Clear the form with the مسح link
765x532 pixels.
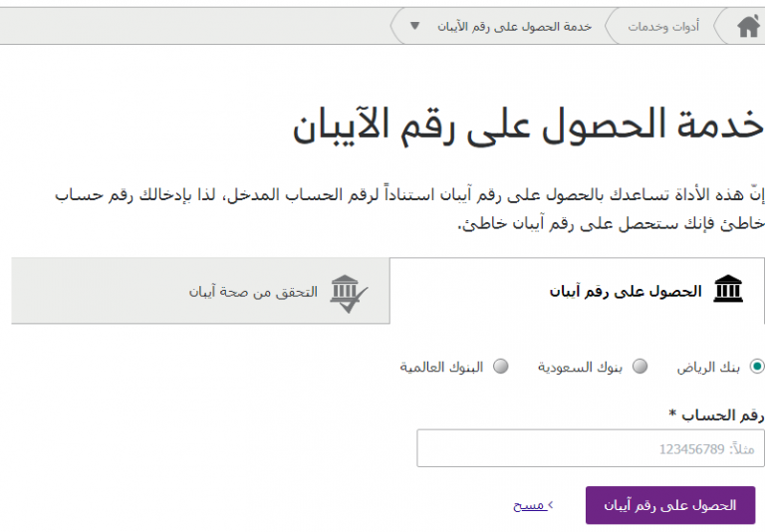pos(533,506)
